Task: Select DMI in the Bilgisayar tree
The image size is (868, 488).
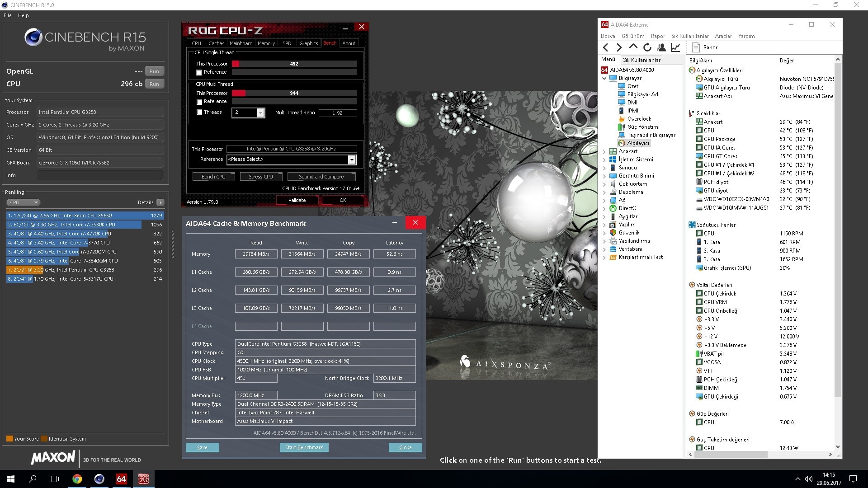Action: click(632, 103)
